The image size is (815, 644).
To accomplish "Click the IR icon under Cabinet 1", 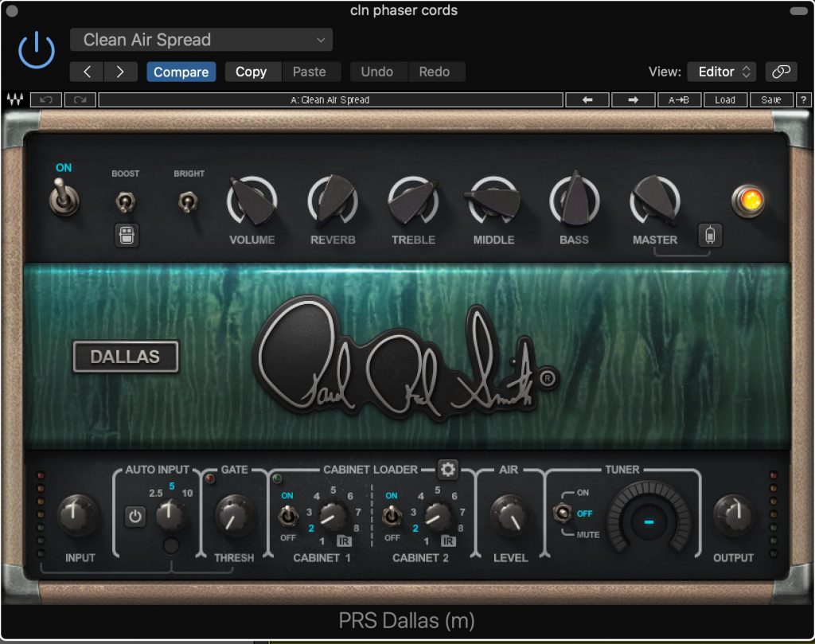I will [x=344, y=541].
